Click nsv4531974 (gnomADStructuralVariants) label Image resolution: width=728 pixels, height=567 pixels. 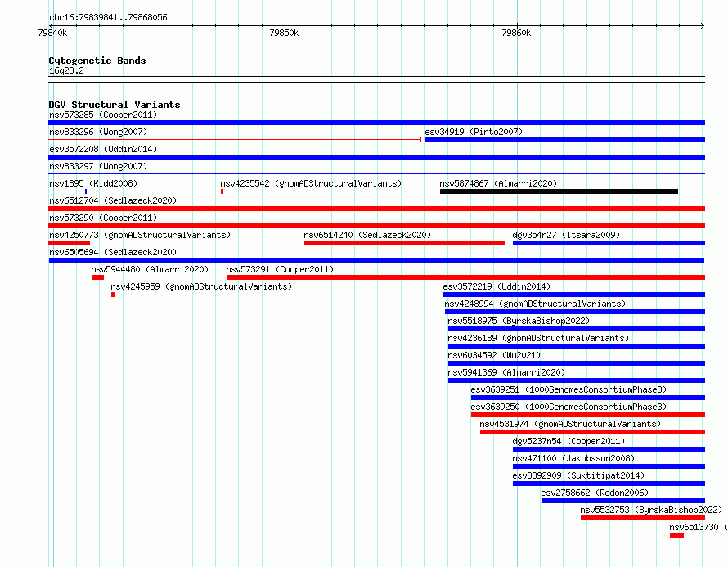tap(570, 424)
